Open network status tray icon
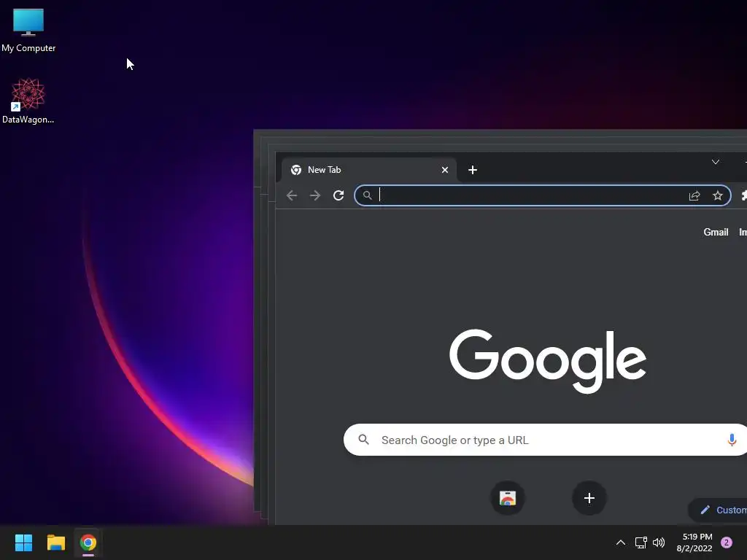Screen dimensions: 747x560 coord(640,542)
